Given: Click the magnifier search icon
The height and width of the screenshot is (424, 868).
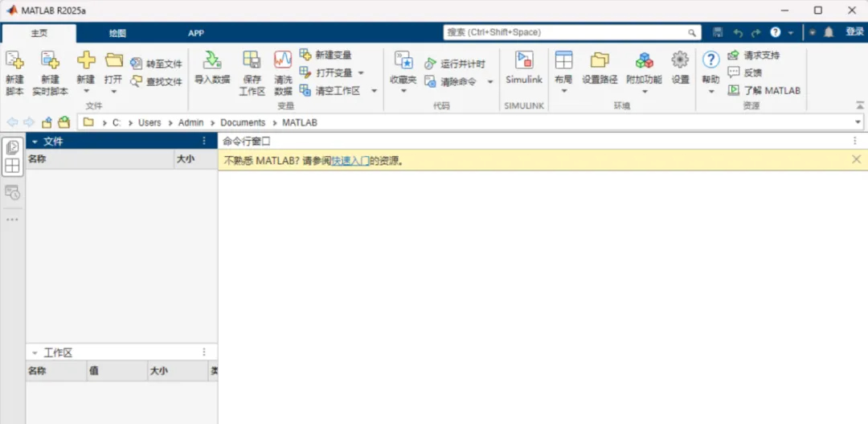Looking at the screenshot, I should coord(692,33).
